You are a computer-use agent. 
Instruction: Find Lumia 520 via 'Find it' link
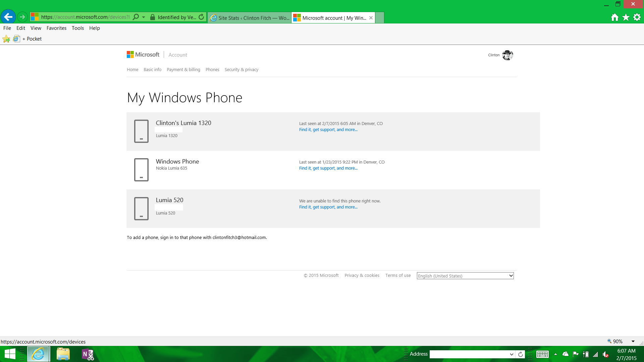click(x=328, y=207)
